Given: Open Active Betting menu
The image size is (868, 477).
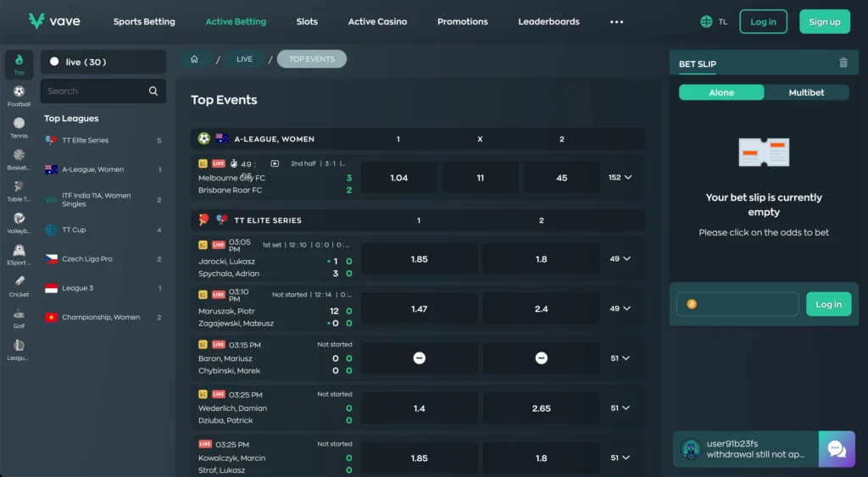Looking at the screenshot, I should pyautogui.click(x=236, y=21).
